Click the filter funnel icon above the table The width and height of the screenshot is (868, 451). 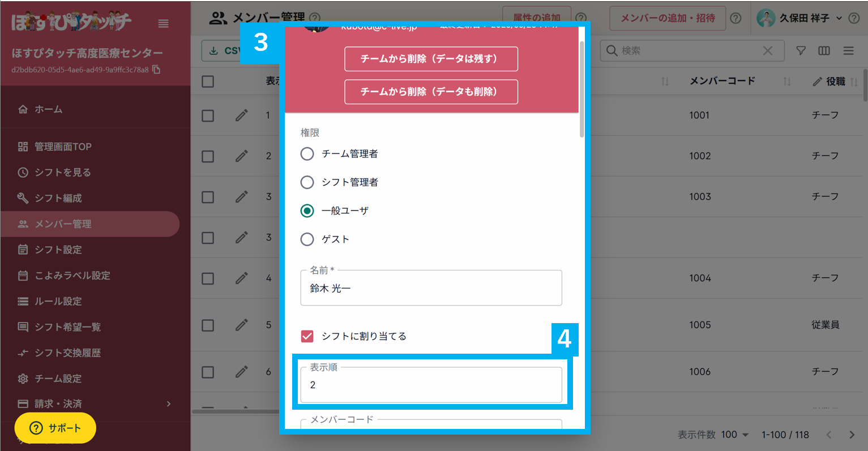coord(801,50)
